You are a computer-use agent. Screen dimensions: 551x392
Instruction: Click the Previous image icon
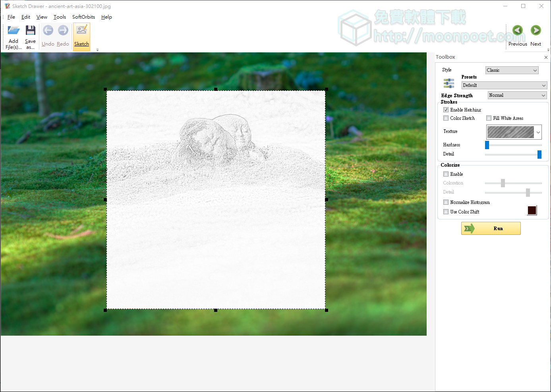[x=517, y=30]
